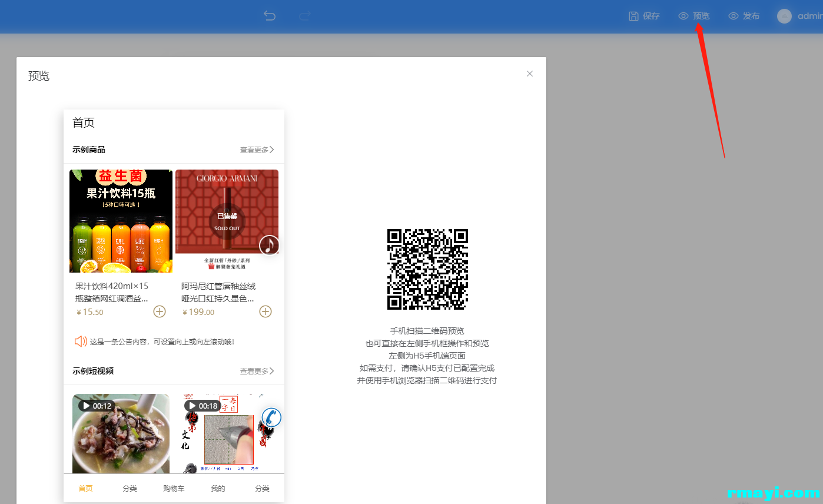
Task: Play the 00:12 food video
Action: pos(121,434)
